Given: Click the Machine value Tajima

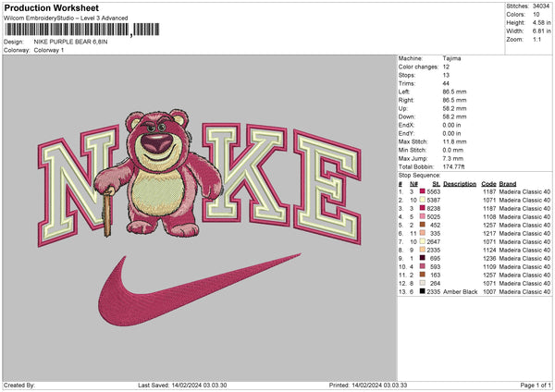Looking at the screenshot, I should point(451,58).
